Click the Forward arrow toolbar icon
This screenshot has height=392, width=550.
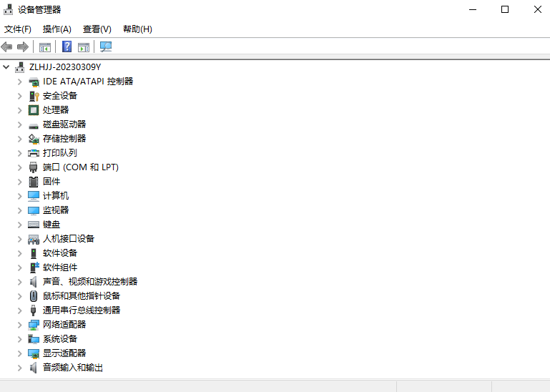23,46
